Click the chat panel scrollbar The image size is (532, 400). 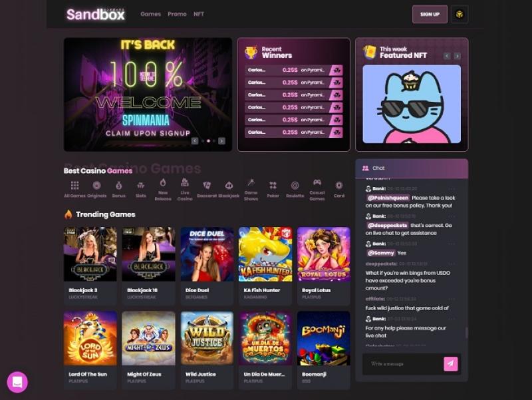coord(467,332)
